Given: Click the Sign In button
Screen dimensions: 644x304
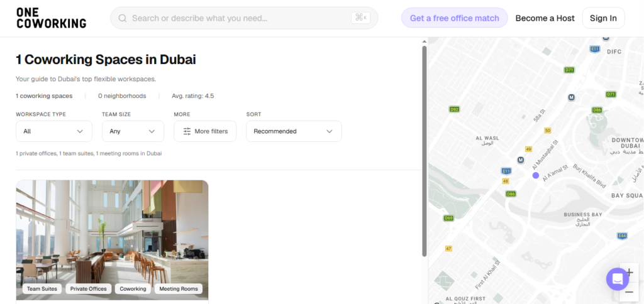Looking at the screenshot, I should (x=603, y=18).
